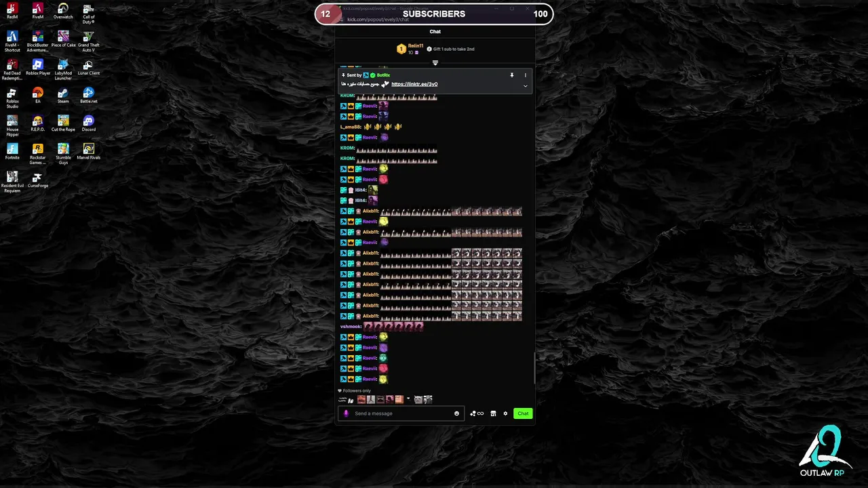This screenshot has height=488, width=868.
Task: Open the BlockBuster Adventure shortcut
Action: click(x=37, y=41)
